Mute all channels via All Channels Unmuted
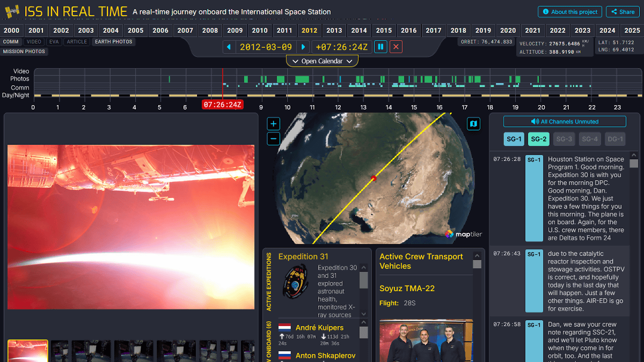The width and height of the screenshot is (644, 362). [x=565, y=122]
